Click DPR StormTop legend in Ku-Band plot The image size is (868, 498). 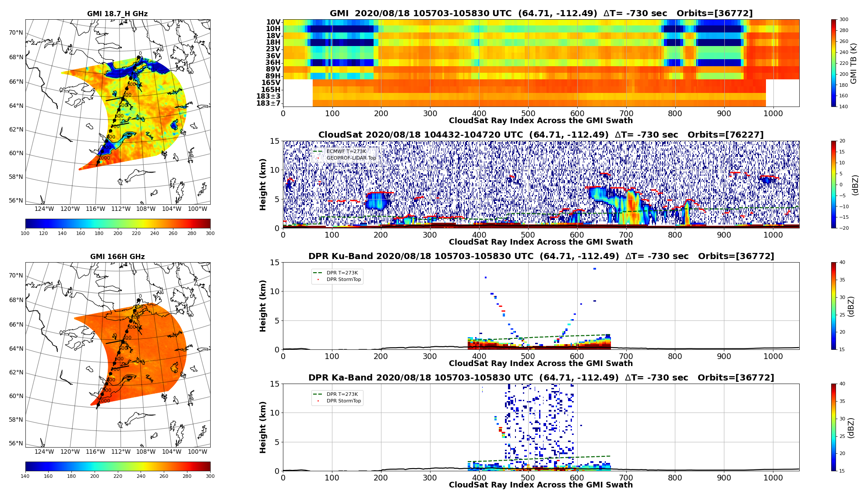pyautogui.click(x=344, y=280)
